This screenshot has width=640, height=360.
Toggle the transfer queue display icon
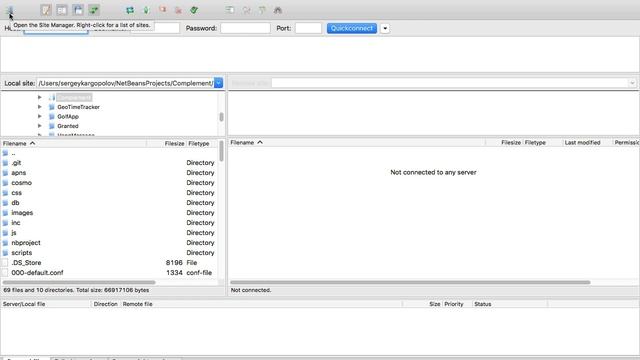click(94, 10)
